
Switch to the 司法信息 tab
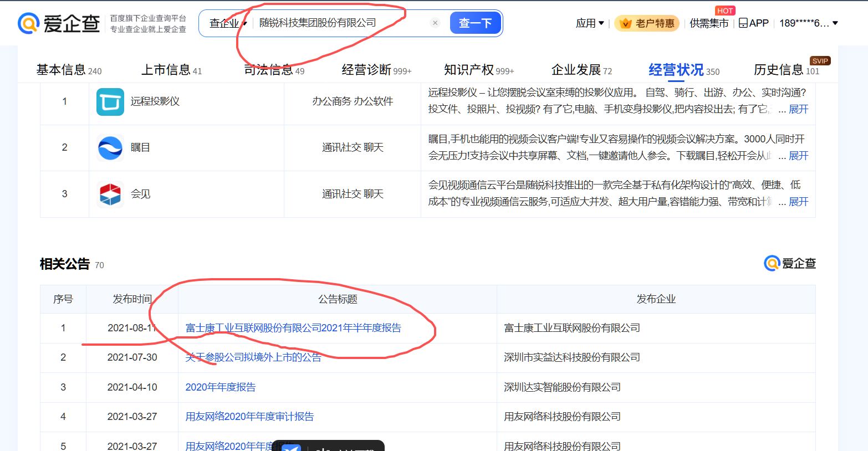click(x=274, y=70)
